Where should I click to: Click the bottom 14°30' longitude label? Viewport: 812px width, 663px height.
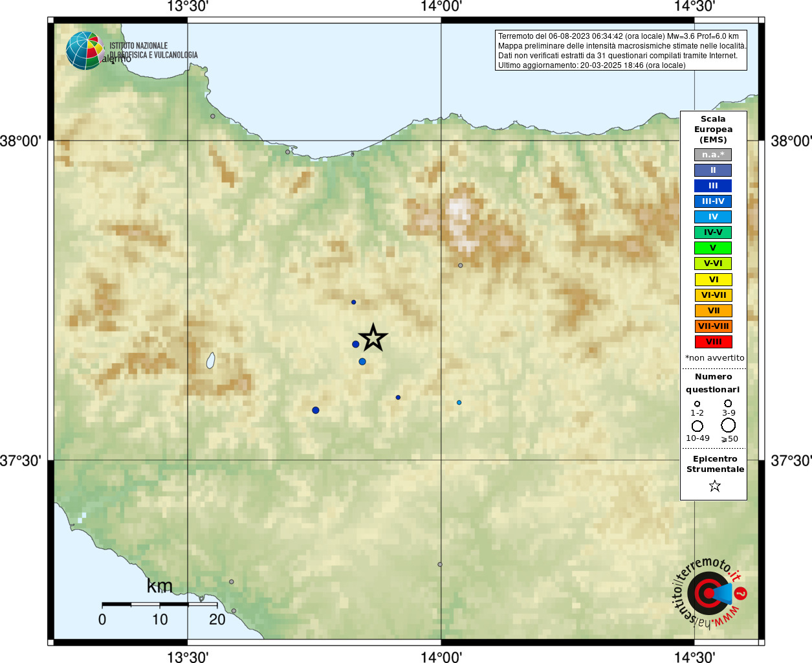pos(694,657)
